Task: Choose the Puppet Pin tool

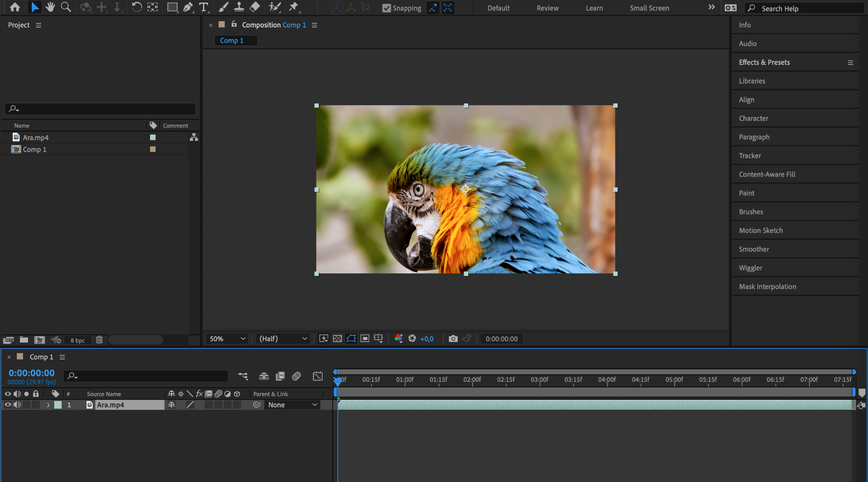Action: click(293, 7)
